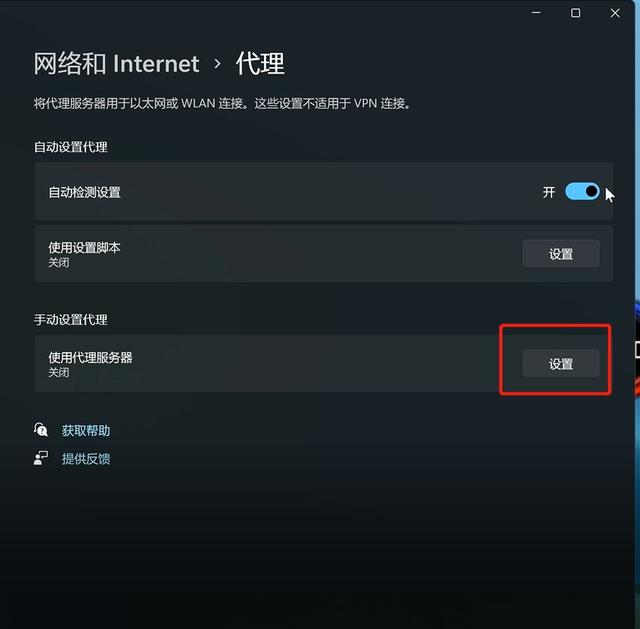Click the breadcrumb chevron arrow separator

pos(218,64)
